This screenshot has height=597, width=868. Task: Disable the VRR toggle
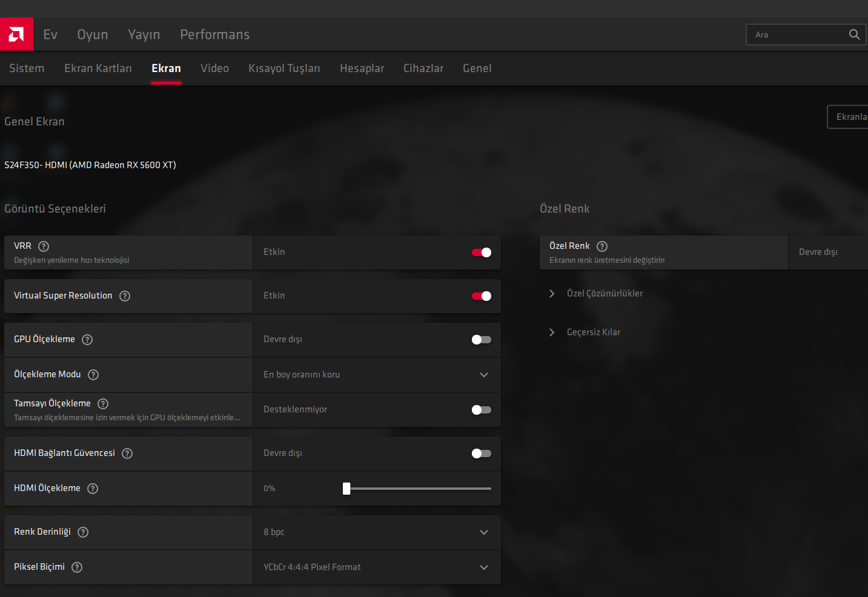coord(482,252)
